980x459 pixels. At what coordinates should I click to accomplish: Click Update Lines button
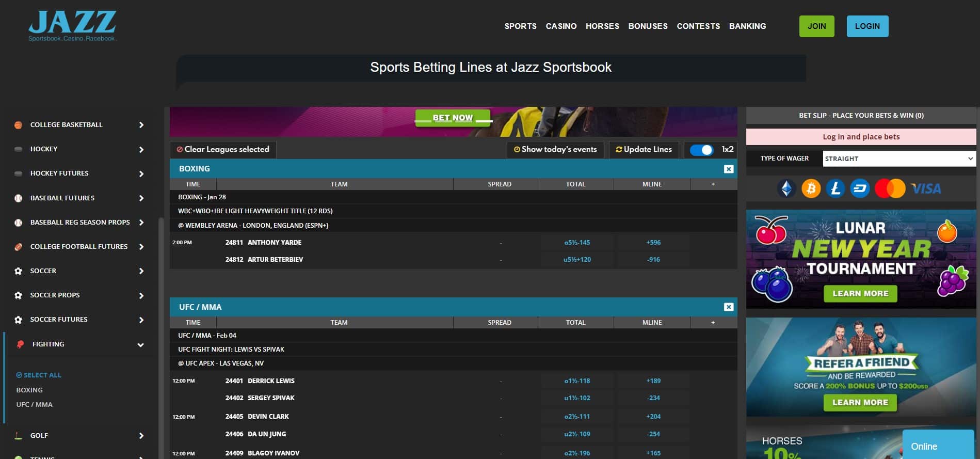click(644, 150)
